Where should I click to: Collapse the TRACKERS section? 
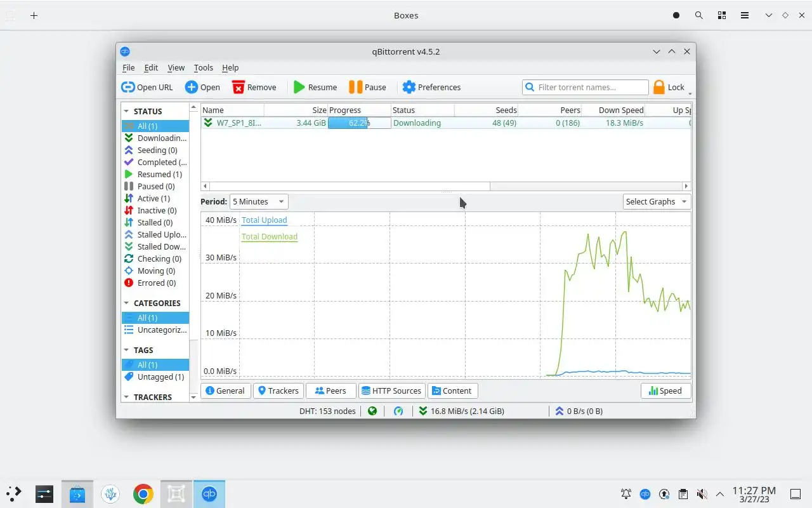(126, 397)
